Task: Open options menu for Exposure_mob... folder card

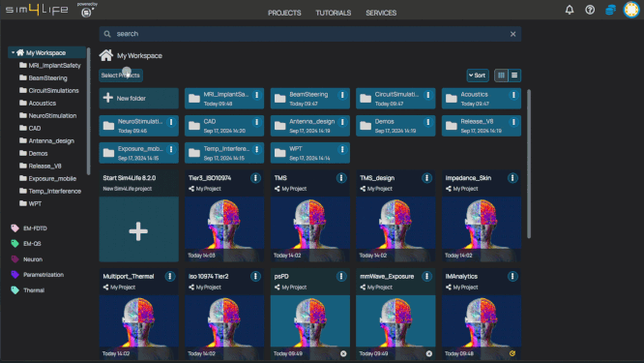Action: pyautogui.click(x=171, y=149)
